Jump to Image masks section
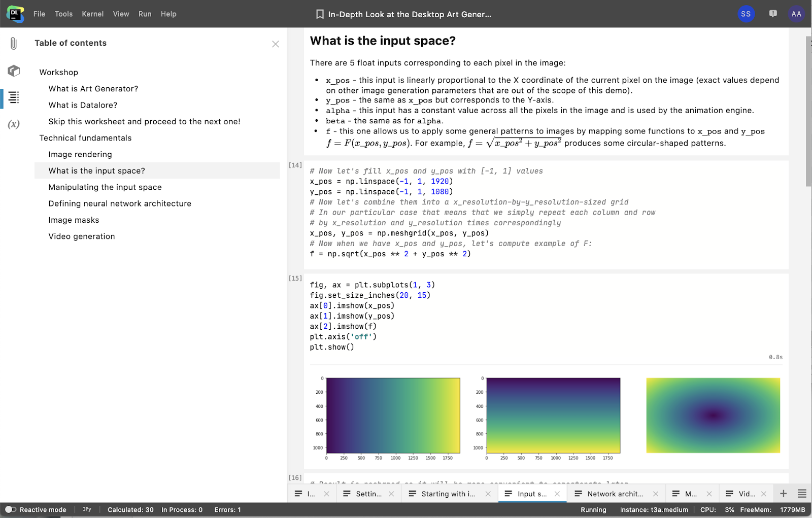 click(x=74, y=220)
